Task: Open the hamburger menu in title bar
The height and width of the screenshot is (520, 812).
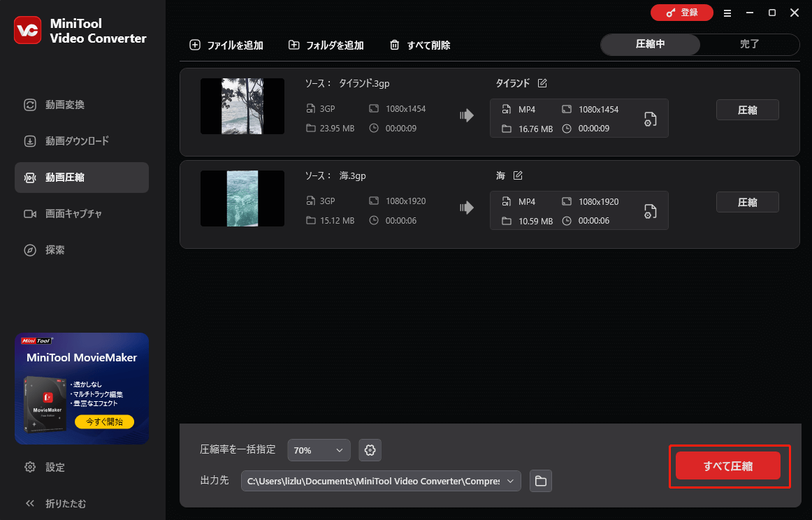Action: point(727,13)
